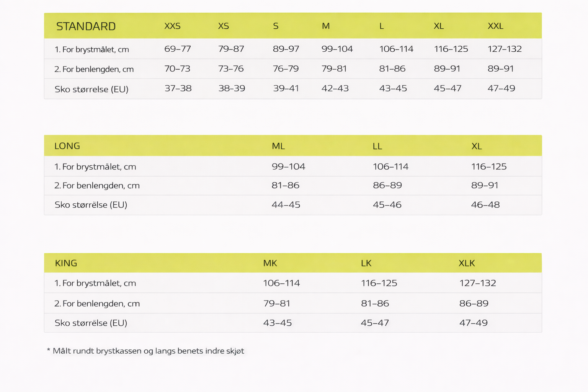Click the LONG table header label
The height and width of the screenshot is (392, 588).
pos(67,146)
